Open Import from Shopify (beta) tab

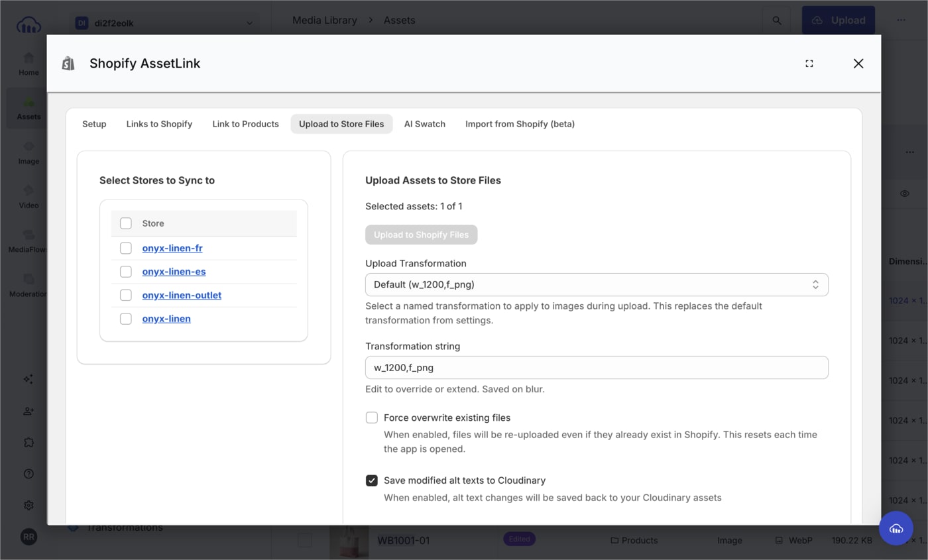[x=520, y=124]
